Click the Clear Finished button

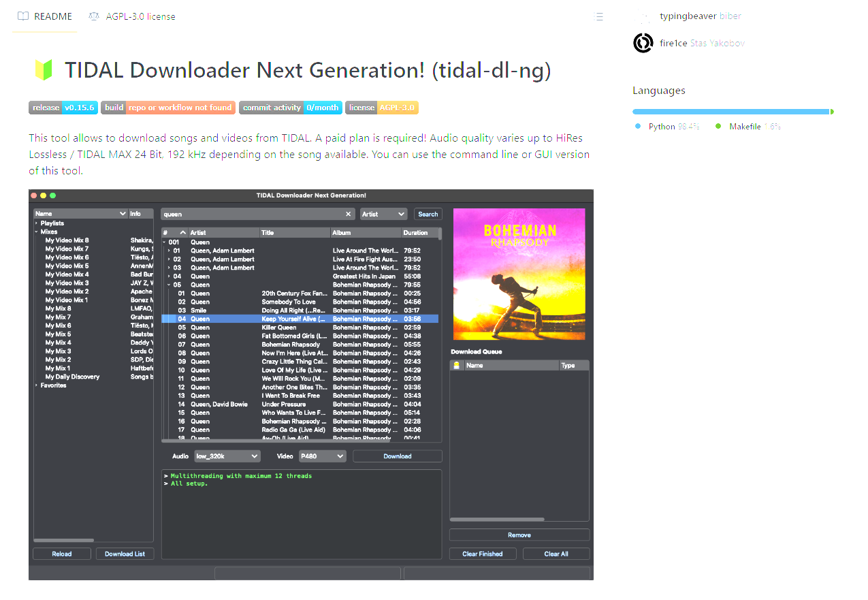[x=483, y=554]
